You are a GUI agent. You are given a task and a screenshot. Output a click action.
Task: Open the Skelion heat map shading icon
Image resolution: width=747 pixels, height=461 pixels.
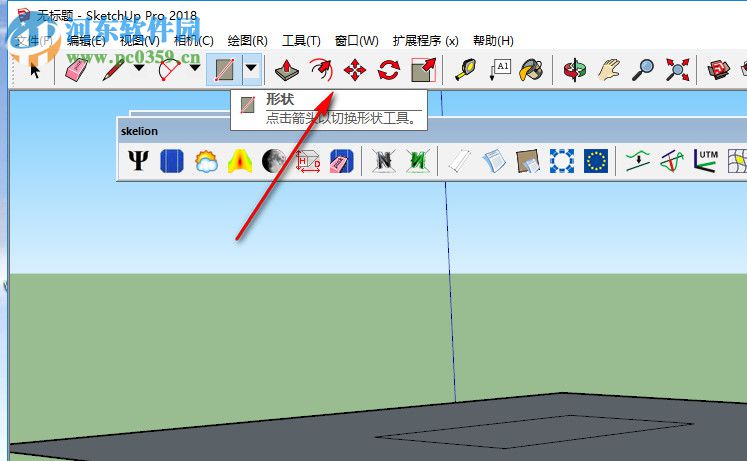tap(240, 161)
